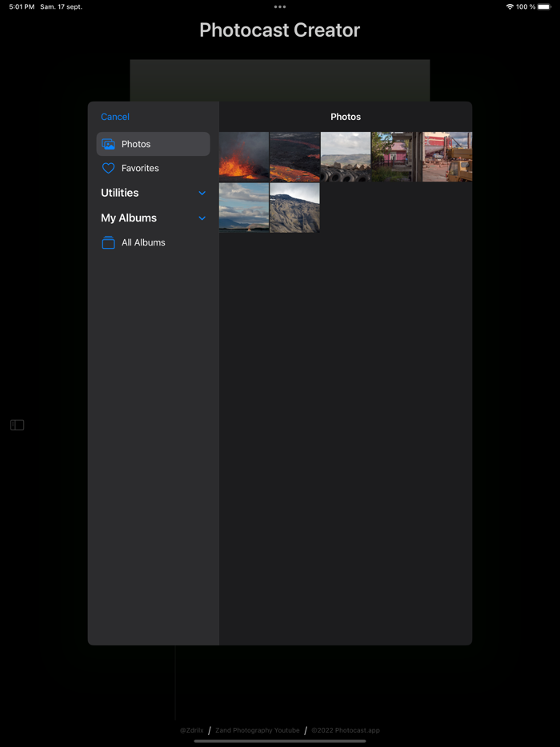The image size is (560, 747).
Task: Click the Photos library icon
Action: pyautogui.click(x=108, y=144)
